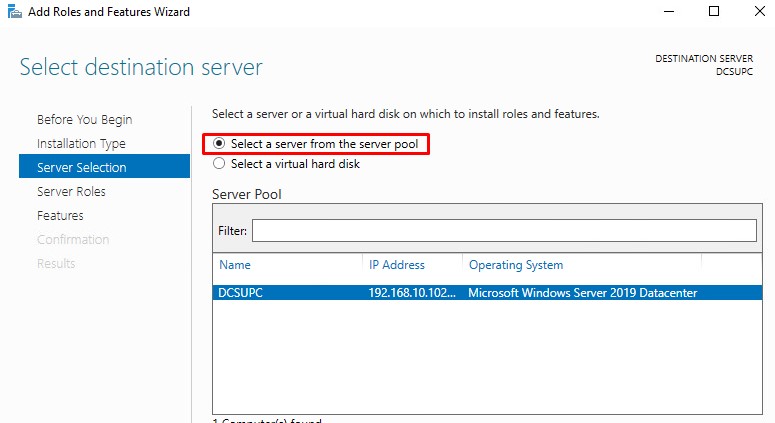This screenshot has width=775, height=423.
Task: Select the Server Selection step
Action: [104, 166]
